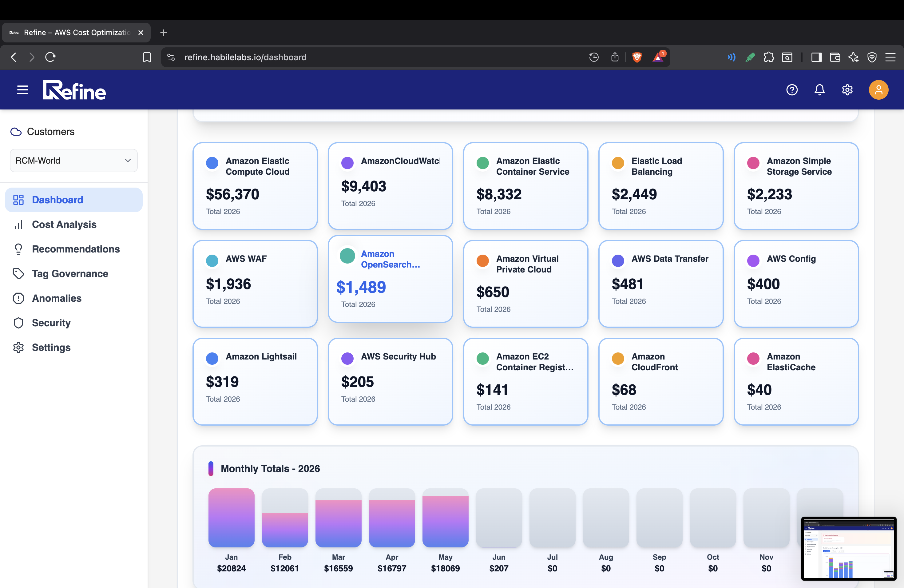The height and width of the screenshot is (588, 904).
Task: Click the Customers cloud icon
Action: click(16, 132)
